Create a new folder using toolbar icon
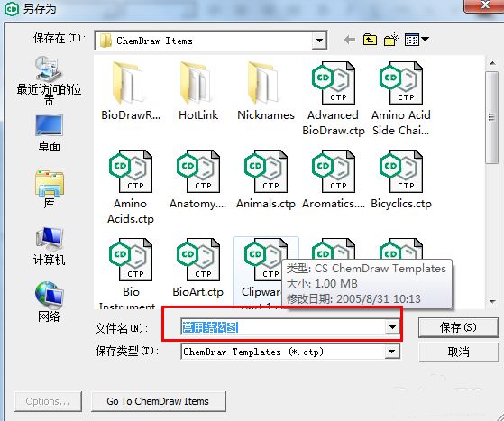 [x=391, y=40]
